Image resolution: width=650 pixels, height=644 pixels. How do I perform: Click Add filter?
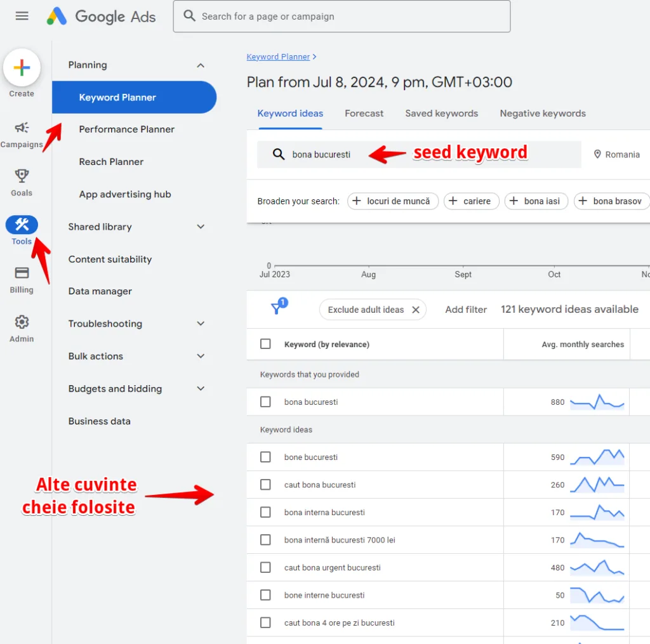[466, 310]
